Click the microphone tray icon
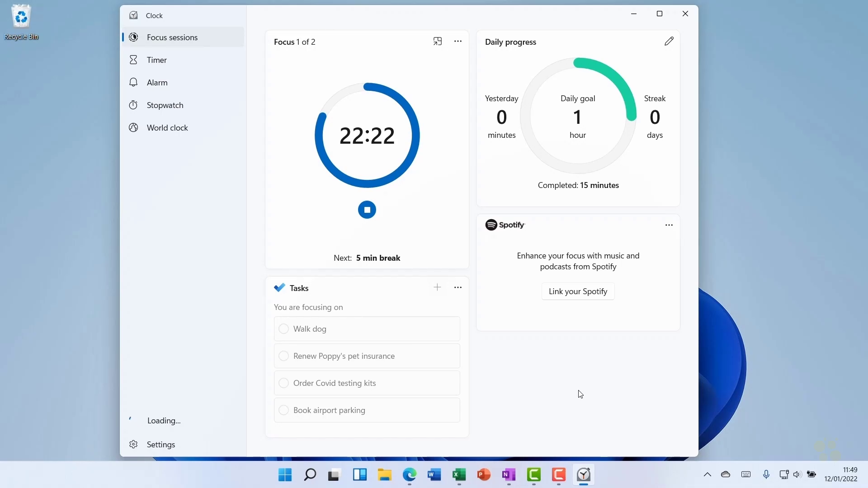868x488 pixels. point(766,474)
